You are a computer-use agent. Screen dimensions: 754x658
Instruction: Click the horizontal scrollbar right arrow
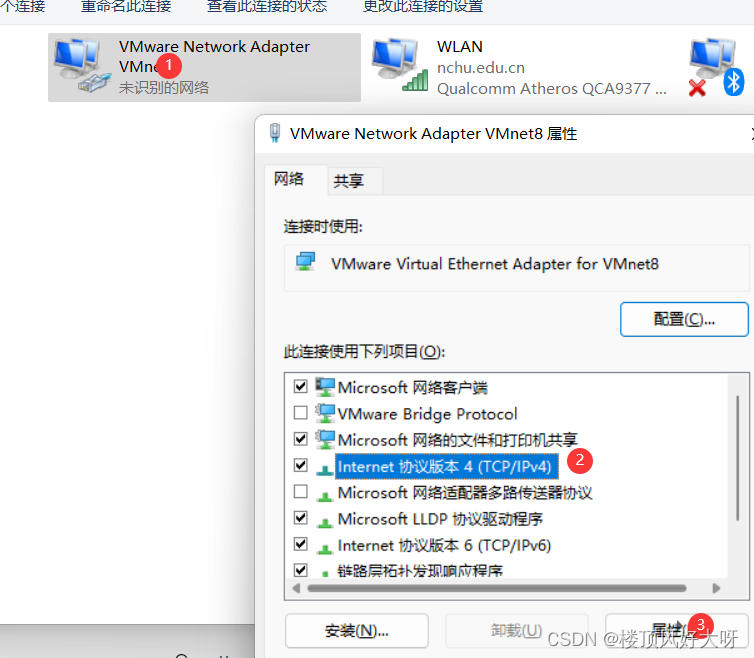[x=716, y=588]
